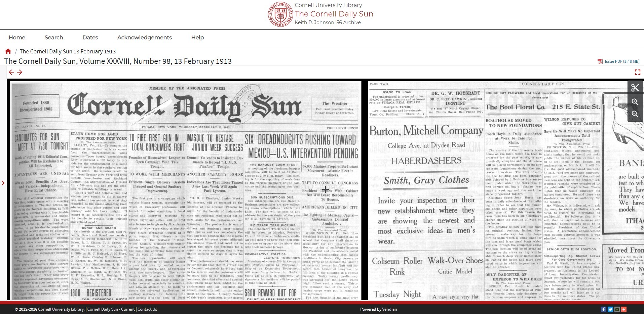Go to the previous page arrow

point(12,72)
